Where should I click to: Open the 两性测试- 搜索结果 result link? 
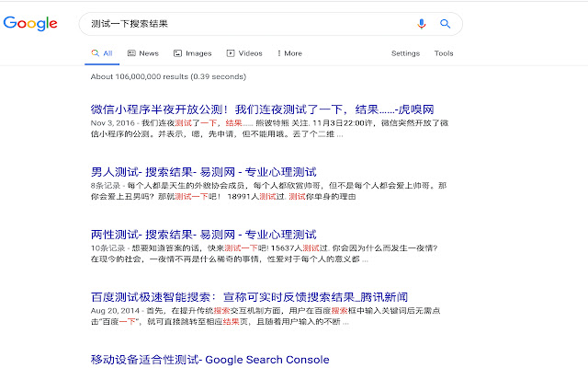pos(204,235)
